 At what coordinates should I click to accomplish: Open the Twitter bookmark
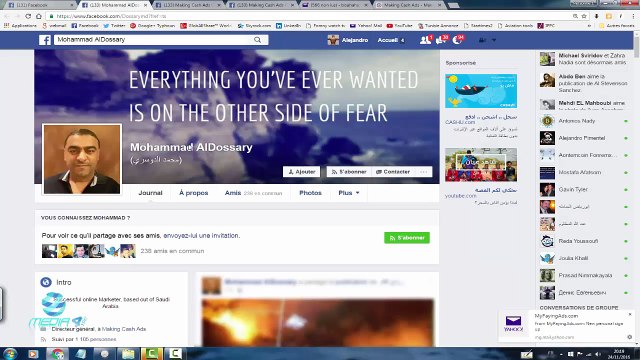coord(114,26)
